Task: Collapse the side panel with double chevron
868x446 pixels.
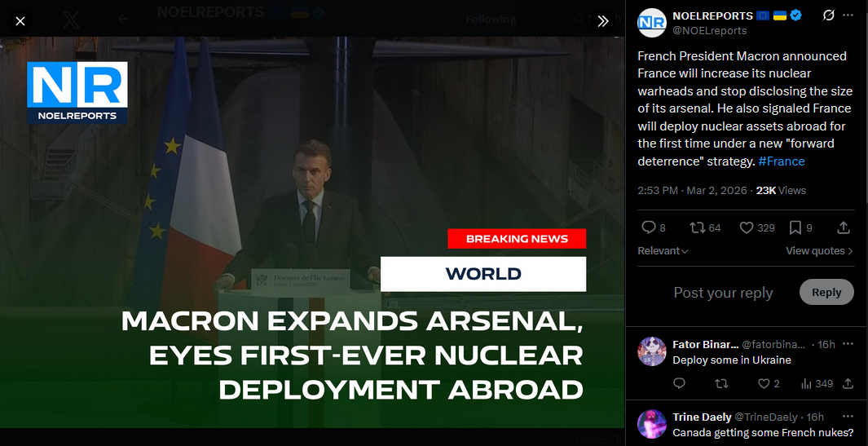Action: (603, 21)
